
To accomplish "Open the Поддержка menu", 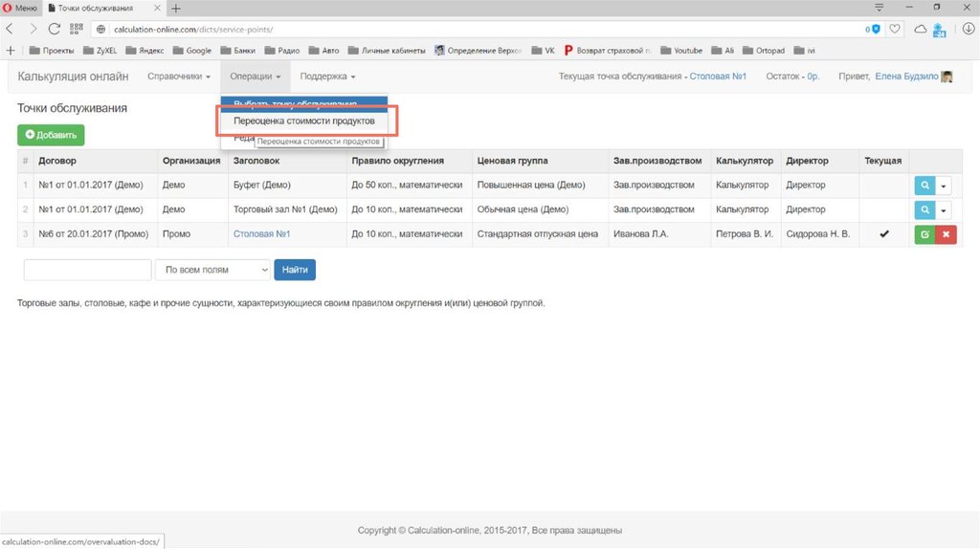I will (327, 77).
